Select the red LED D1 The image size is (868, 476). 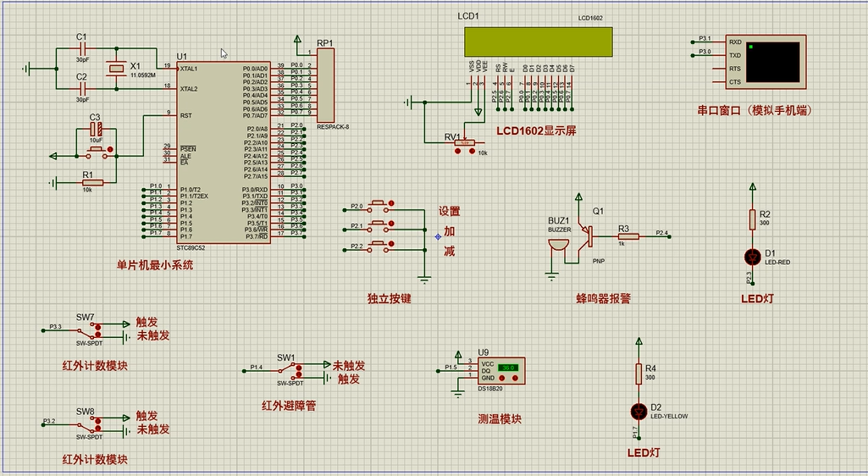click(x=751, y=256)
